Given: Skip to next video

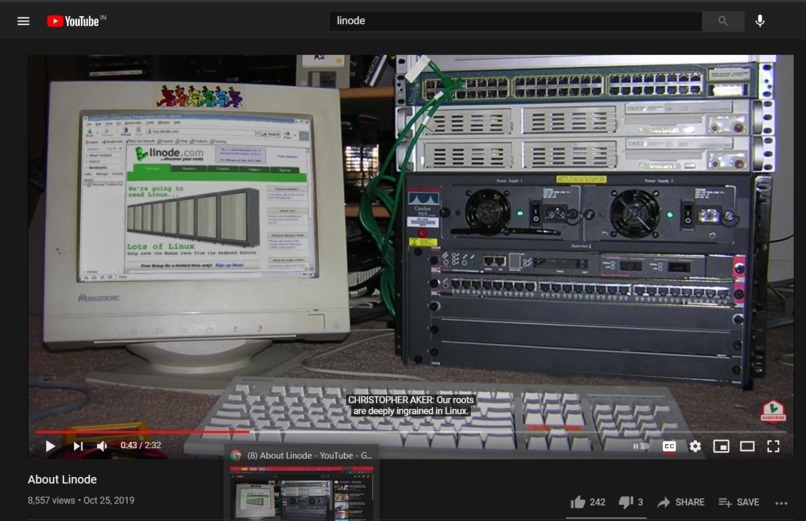Looking at the screenshot, I should [78, 446].
